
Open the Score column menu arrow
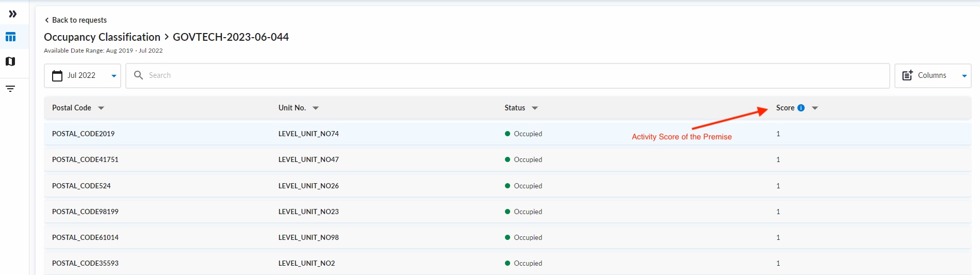click(x=815, y=108)
